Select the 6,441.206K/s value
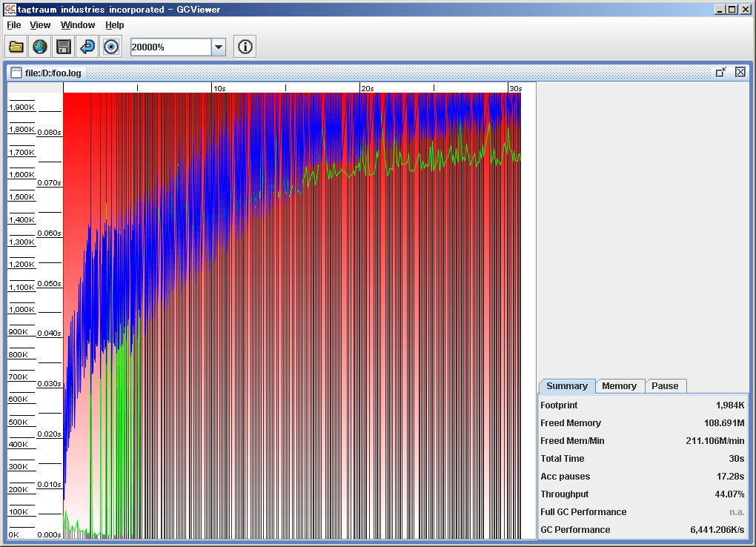 pyautogui.click(x=717, y=530)
